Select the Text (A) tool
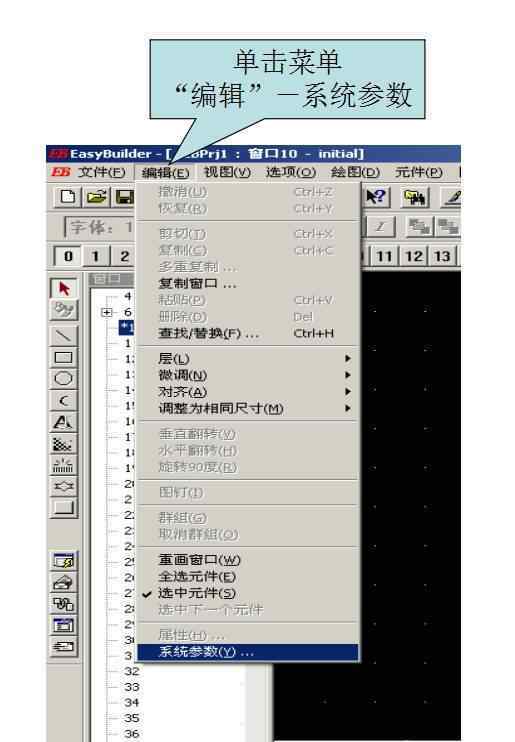 point(64,422)
